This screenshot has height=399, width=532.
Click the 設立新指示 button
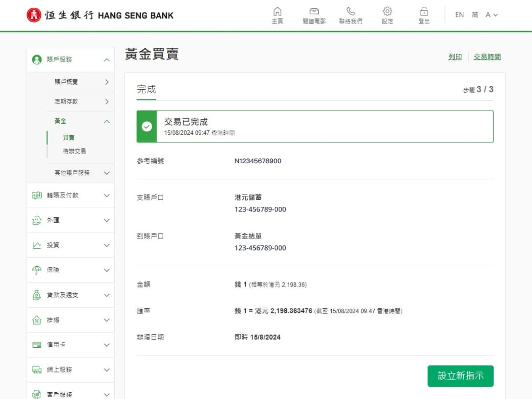pyautogui.click(x=460, y=376)
